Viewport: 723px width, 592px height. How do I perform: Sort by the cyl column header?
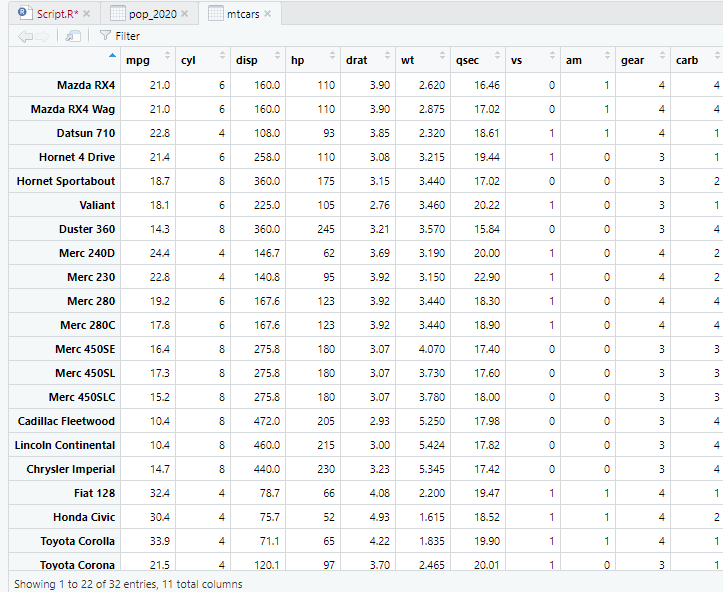[203, 60]
